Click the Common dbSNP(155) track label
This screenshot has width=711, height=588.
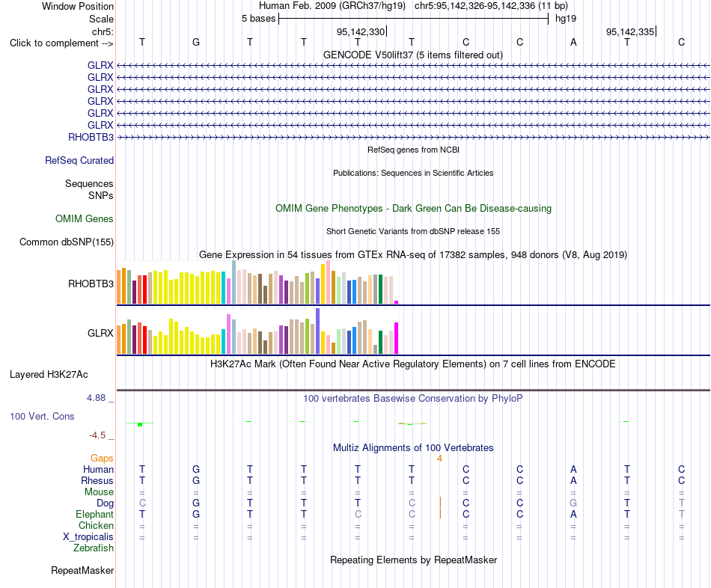[67, 242]
